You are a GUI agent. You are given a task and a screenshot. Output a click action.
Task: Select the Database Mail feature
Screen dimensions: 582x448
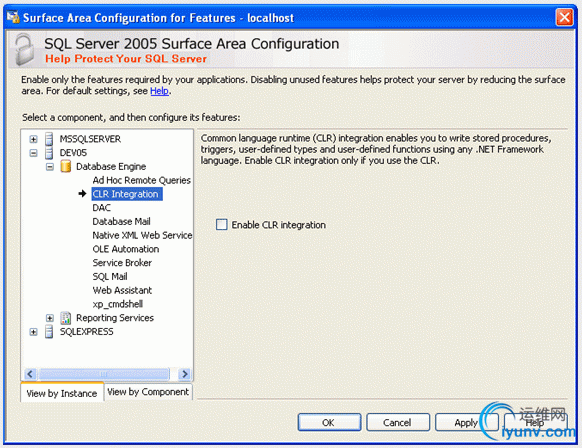(x=121, y=222)
